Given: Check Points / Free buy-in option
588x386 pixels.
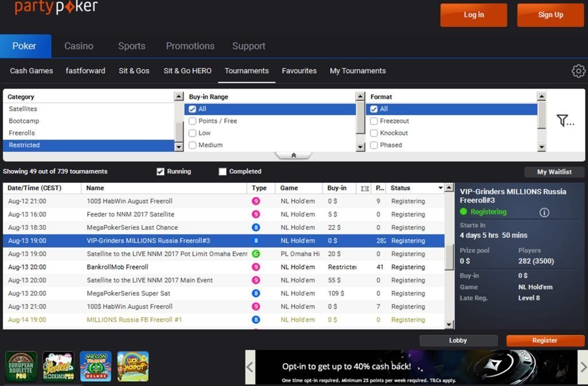Looking at the screenshot, I should pos(192,121).
